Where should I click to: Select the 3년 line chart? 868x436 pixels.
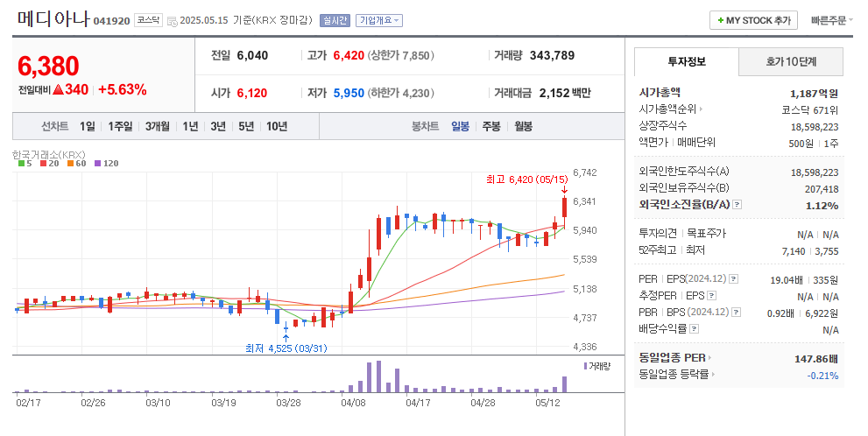pos(218,127)
